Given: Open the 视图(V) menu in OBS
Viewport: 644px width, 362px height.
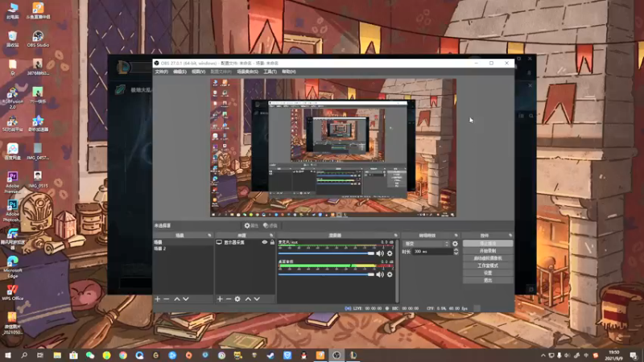Looking at the screenshot, I should point(198,72).
